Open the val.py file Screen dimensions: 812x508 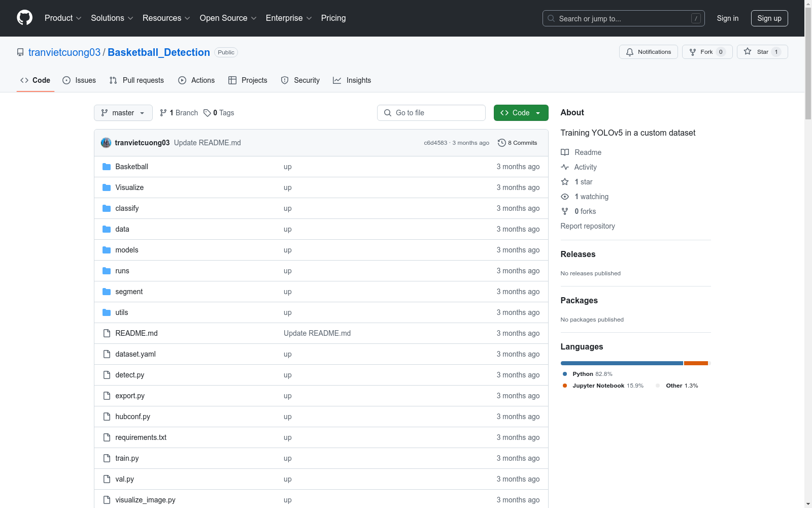125,479
